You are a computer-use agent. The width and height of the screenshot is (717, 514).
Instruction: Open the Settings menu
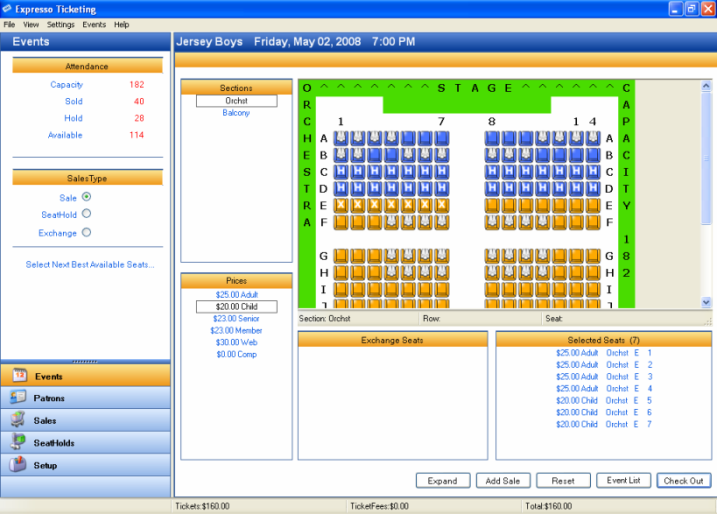tap(60, 25)
